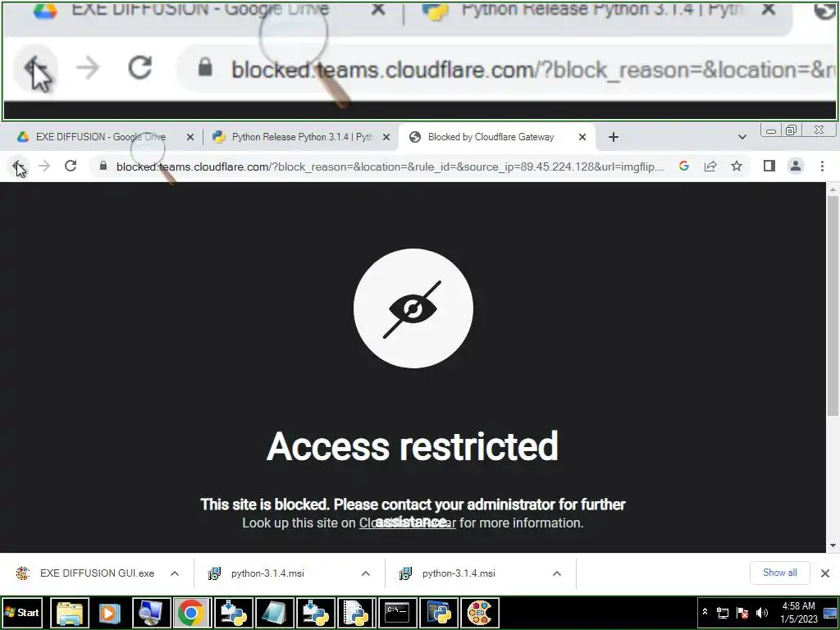840x630 pixels.
Task: Open Chrome three-dot menu
Action: pyautogui.click(x=822, y=166)
